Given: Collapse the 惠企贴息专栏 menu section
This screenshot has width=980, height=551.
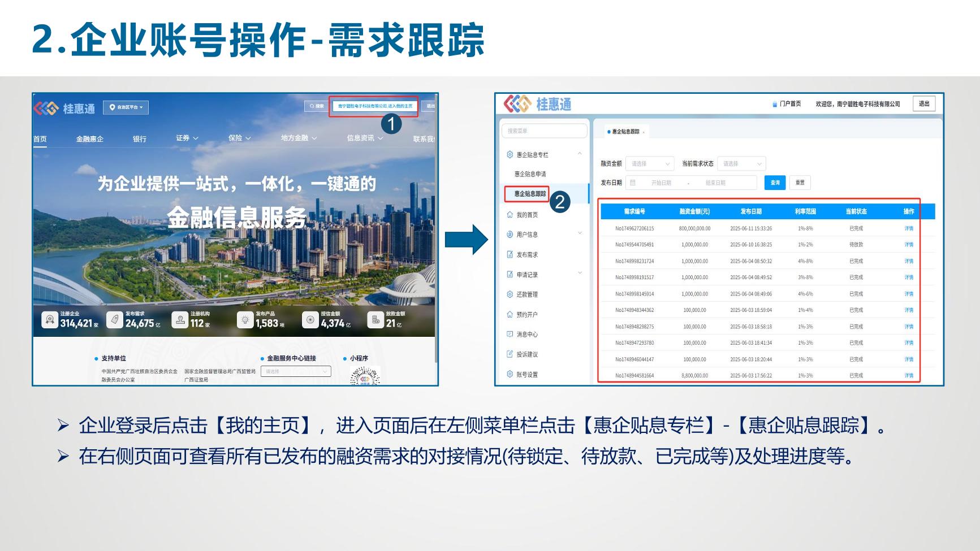Looking at the screenshot, I should pos(580,154).
